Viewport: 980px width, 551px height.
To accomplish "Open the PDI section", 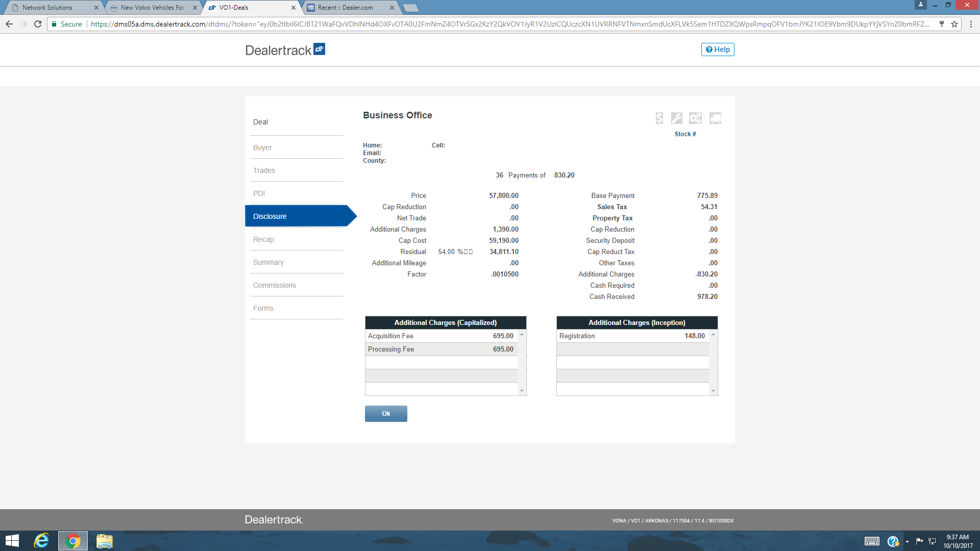I will point(259,193).
